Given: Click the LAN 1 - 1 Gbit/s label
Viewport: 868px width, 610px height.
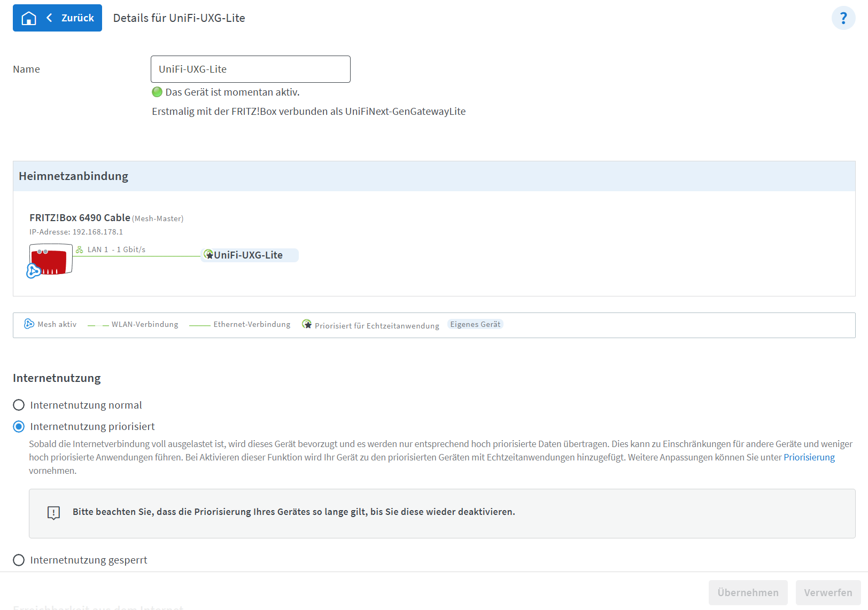Looking at the screenshot, I should tap(117, 249).
